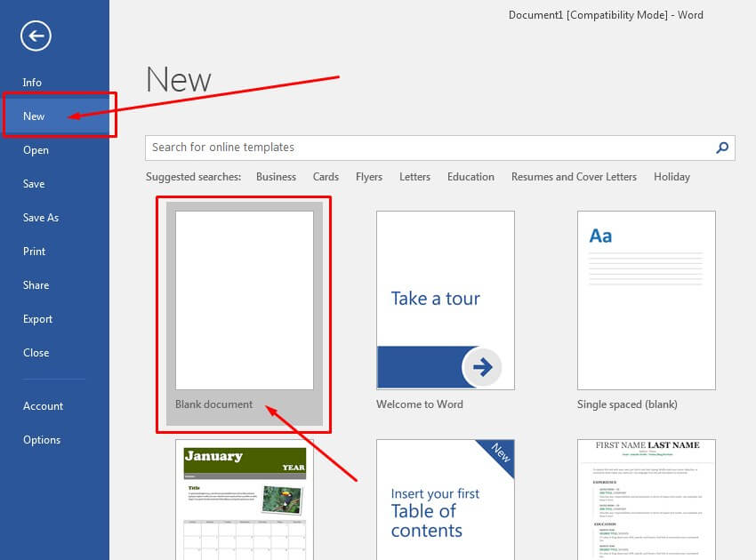Click the search magnifier icon
The width and height of the screenshot is (756, 560).
722,148
